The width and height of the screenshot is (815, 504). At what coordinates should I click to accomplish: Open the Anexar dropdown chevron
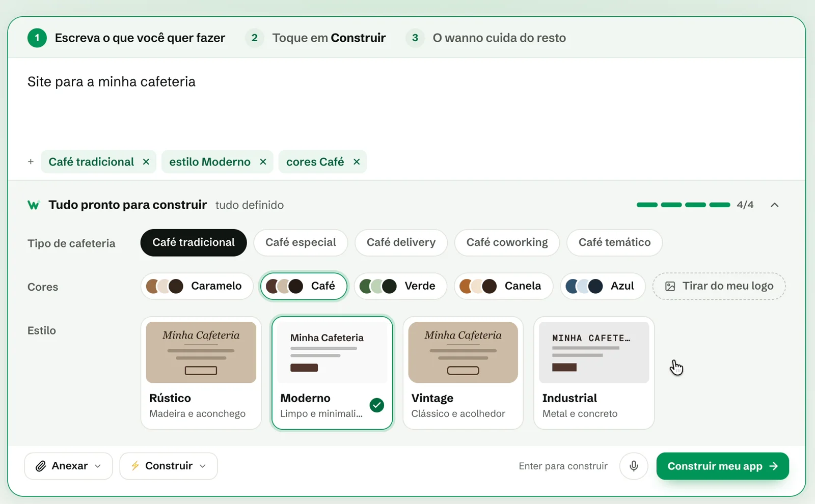pos(98,466)
